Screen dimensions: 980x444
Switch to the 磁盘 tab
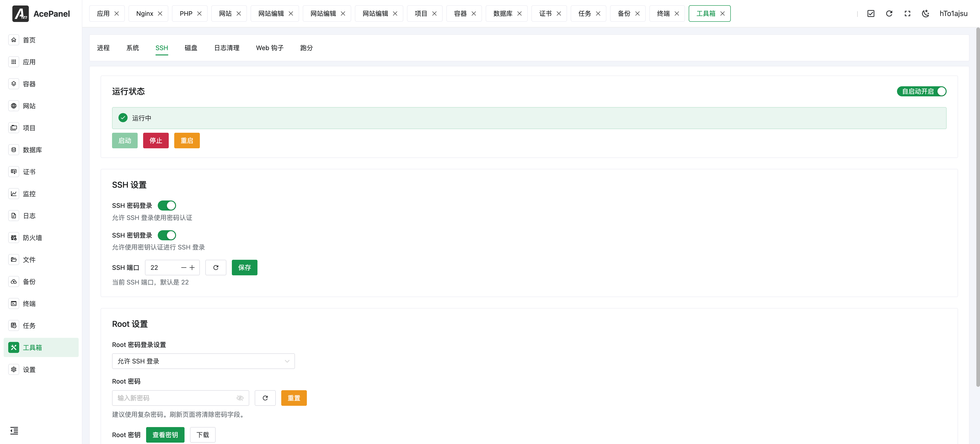click(191, 48)
